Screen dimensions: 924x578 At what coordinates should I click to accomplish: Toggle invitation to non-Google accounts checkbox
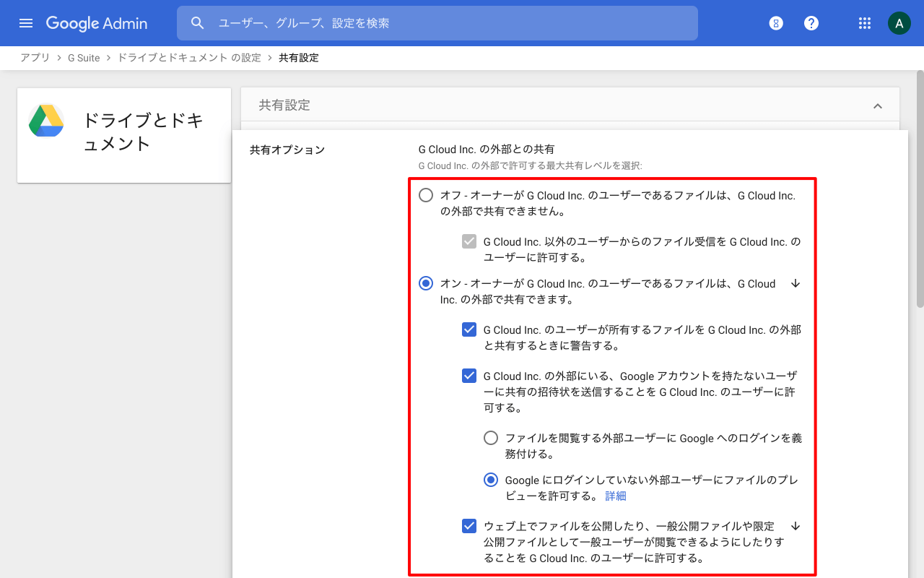(469, 376)
